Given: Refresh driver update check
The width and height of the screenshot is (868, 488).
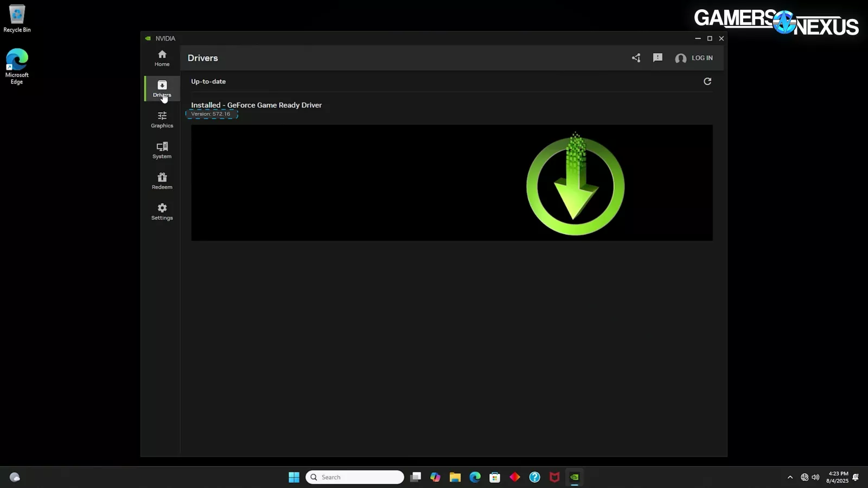Looking at the screenshot, I should click(707, 81).
